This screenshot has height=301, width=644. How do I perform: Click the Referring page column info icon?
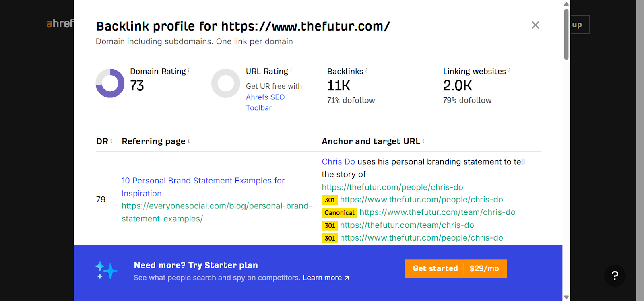[190, 141]
